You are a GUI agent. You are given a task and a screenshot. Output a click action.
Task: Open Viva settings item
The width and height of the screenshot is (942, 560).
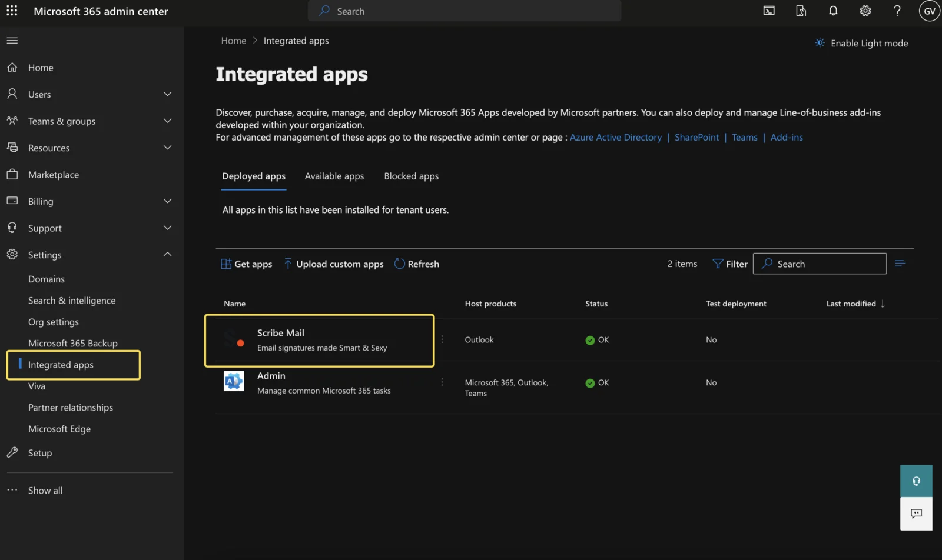[37, 386]
